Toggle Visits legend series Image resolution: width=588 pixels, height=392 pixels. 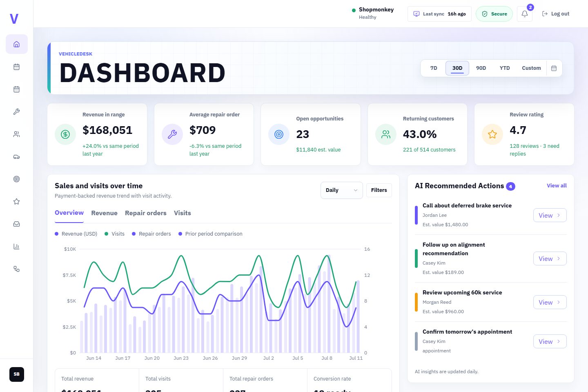click(x=115, y=234)
